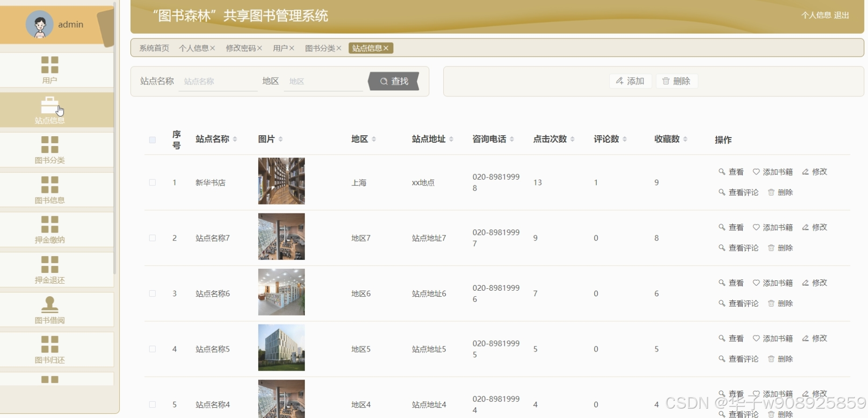Screen dimensions: 868x418
Task: Open 图书分类 from the sidebar icon
Action: coord(50,145)
